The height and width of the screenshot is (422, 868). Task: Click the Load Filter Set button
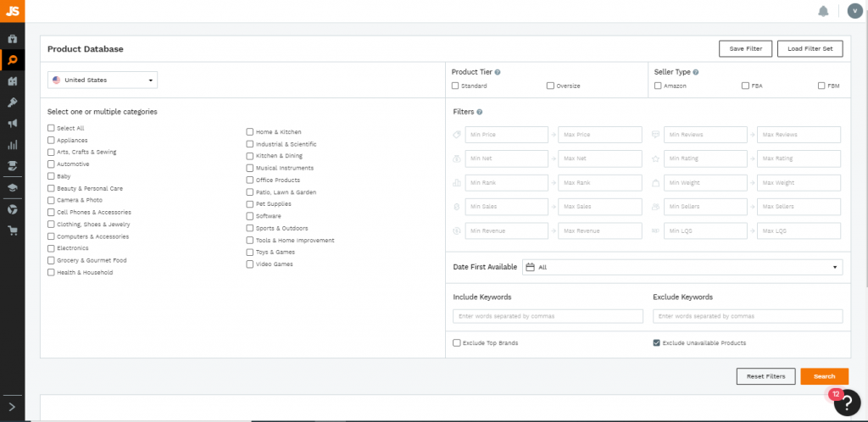pos(810,48)
